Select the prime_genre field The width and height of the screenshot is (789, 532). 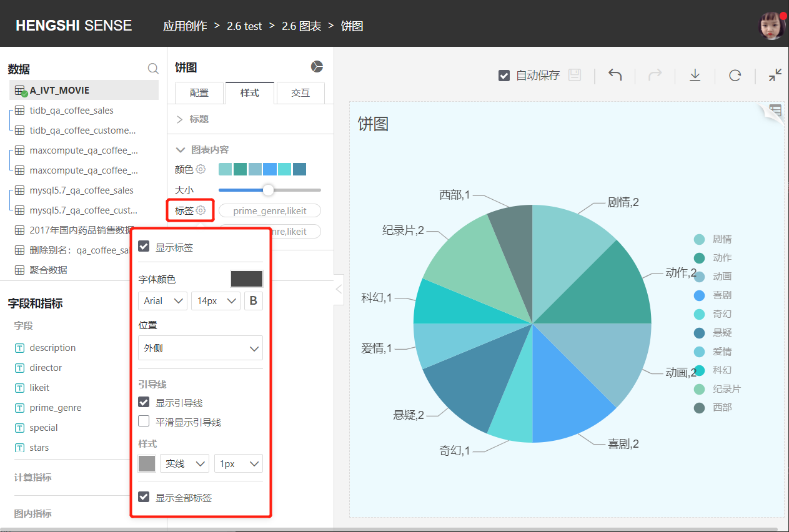tap(56, 408)
